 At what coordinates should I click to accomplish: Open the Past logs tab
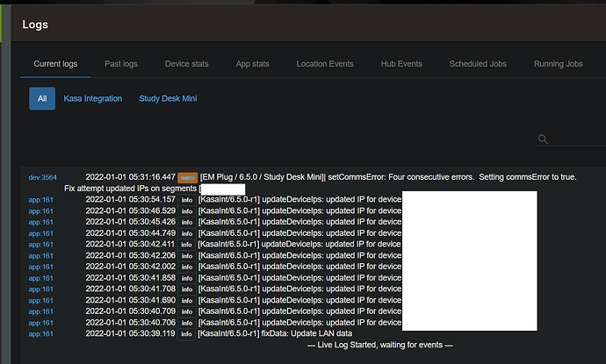(124, 64)
